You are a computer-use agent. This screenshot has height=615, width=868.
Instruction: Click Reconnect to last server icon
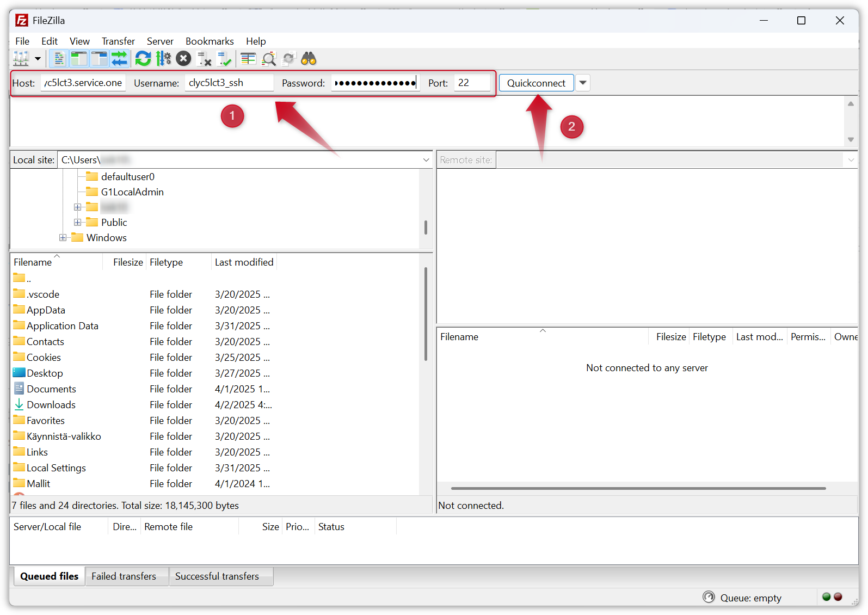[x=224, y=58]
